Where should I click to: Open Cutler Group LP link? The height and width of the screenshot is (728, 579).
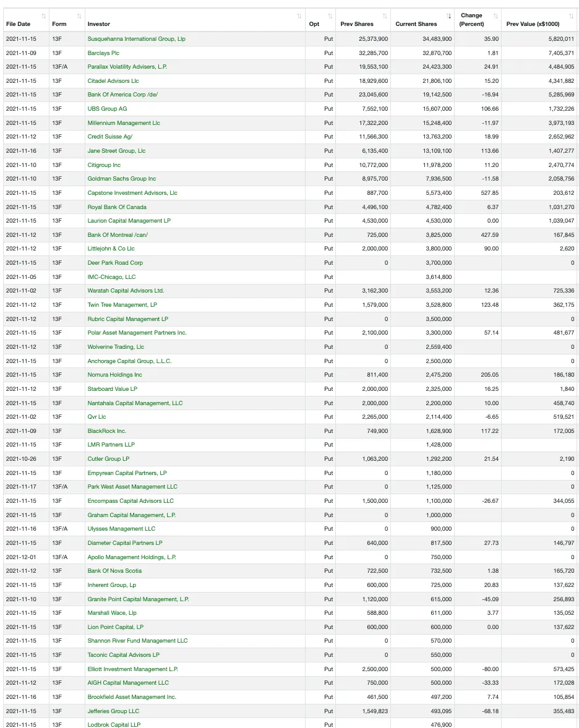[x=109, y=459]
